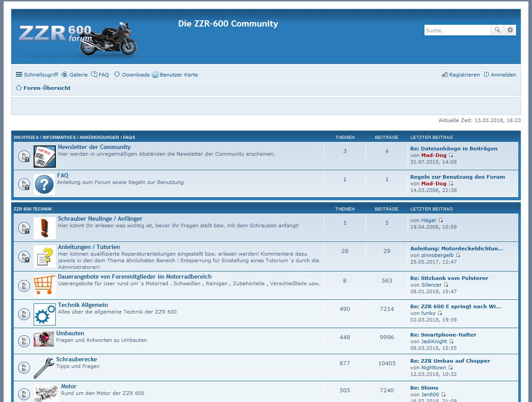The height and width of the screenshot is (402, 532).
Task: View latest post icon beside Nighttown
Action: (x=451, y=368)
